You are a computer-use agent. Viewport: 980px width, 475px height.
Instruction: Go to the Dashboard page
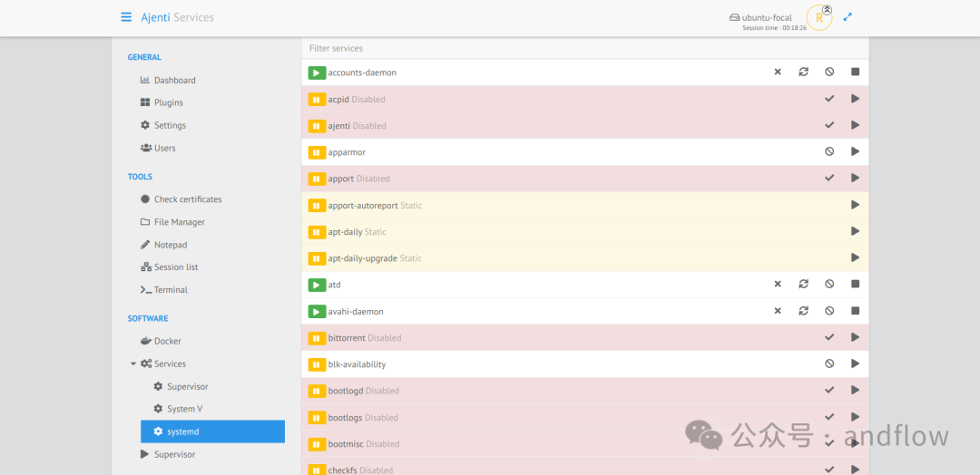tap(168, 80)
